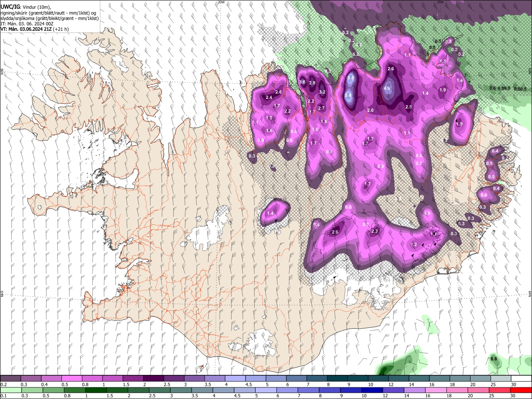532x399 pixels.
Task: Click lavender snow swatch between 4 and 4.5
Action: [x=235, y=378]
